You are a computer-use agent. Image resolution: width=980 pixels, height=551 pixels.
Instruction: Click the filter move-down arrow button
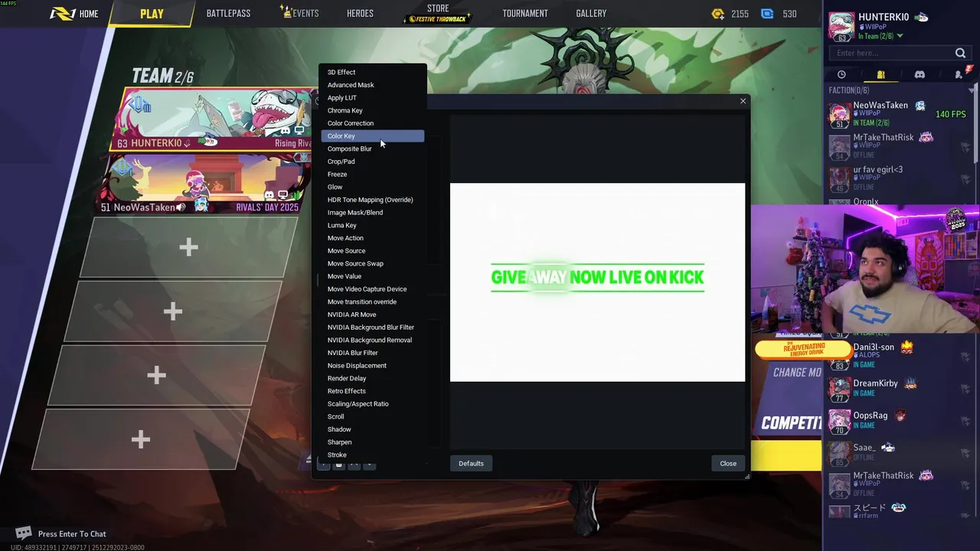coord(369,465)
